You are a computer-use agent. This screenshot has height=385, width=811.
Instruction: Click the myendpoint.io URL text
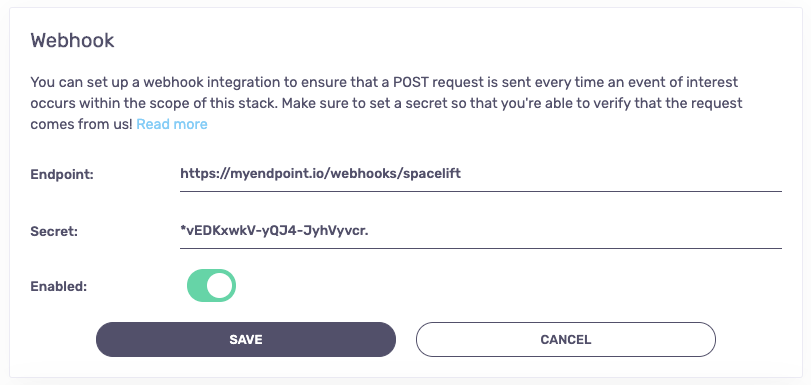(x=320, y=174)
